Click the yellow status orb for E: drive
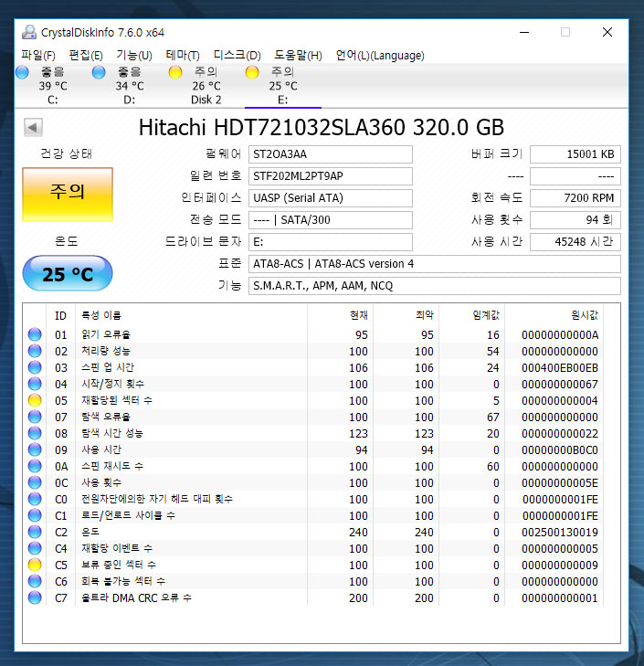This screenshot has width=644, height=666. click(252, 72)
